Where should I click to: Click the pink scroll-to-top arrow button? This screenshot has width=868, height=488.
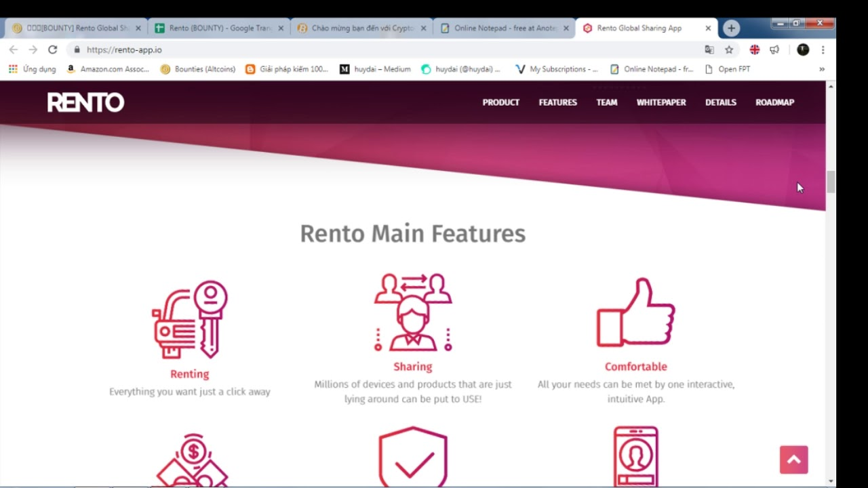point(794,460)
